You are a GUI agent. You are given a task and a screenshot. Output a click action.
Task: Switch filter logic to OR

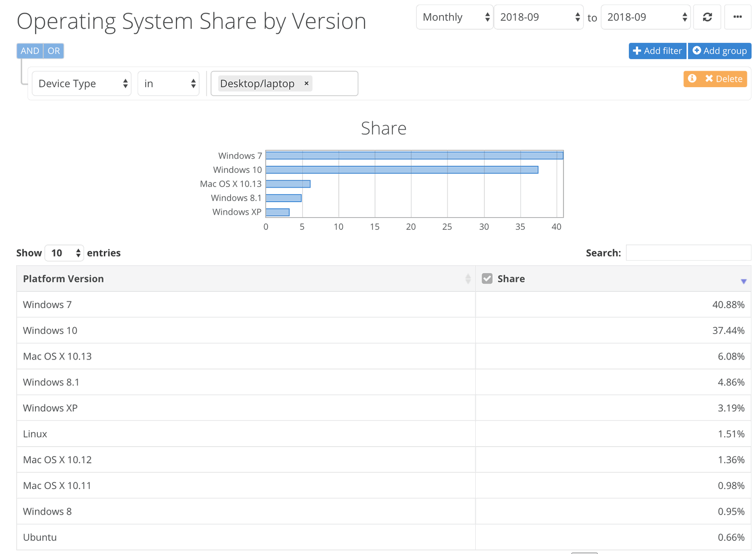coord(53,50)
